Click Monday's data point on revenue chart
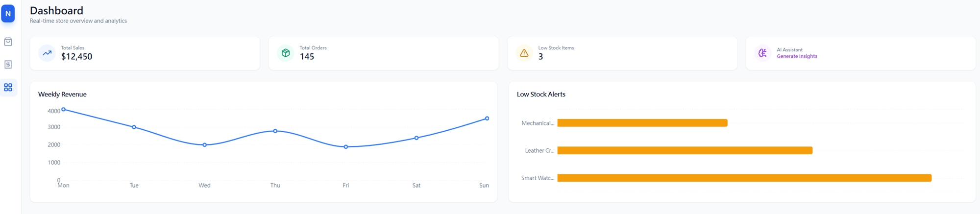This screenshot has width=980, height=214. [64, 109]
